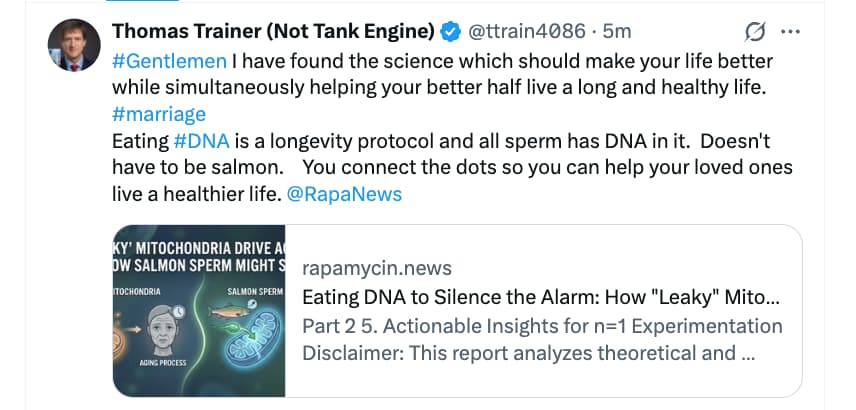Image resolution: width=856 pixels, height=410 pixels.
Task: Click the thumbnail's dark headline banner
Action: point(199,258)
